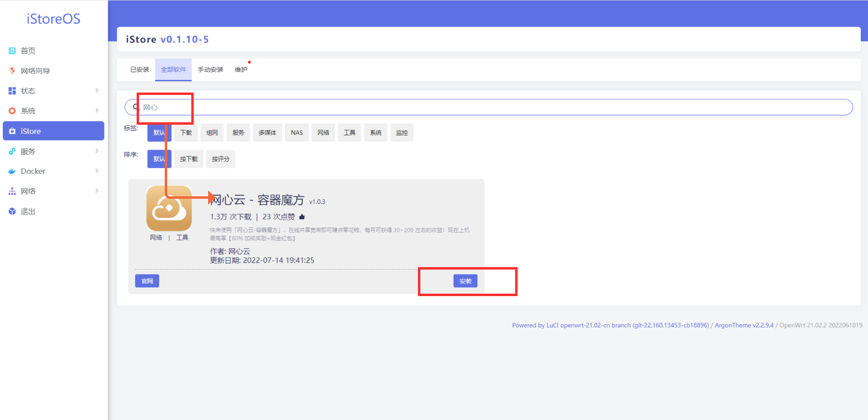This screenshot has width=868, height=420.
Task: Switch to the 手动安装 tab
Action: (210, 70)
